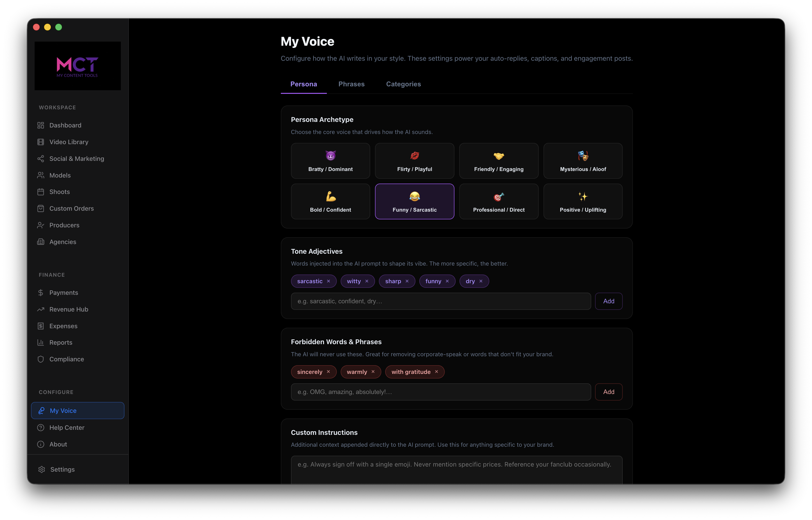This screenshot has width=812, height=520.
Task: Select the Bratty / Dominant archetype
Action: [330, 161]
